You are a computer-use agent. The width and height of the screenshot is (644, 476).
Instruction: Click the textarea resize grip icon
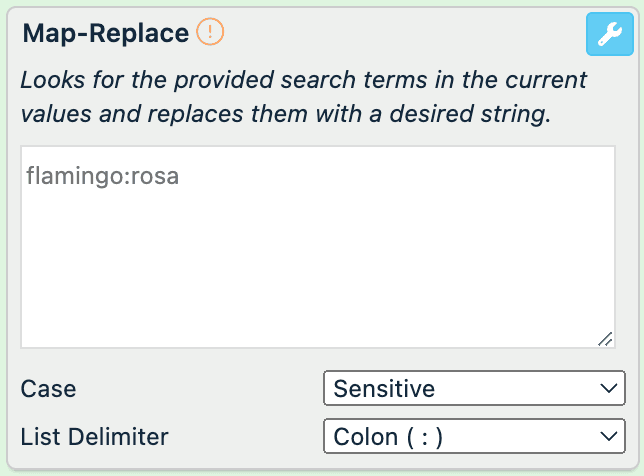coord(605,339)
